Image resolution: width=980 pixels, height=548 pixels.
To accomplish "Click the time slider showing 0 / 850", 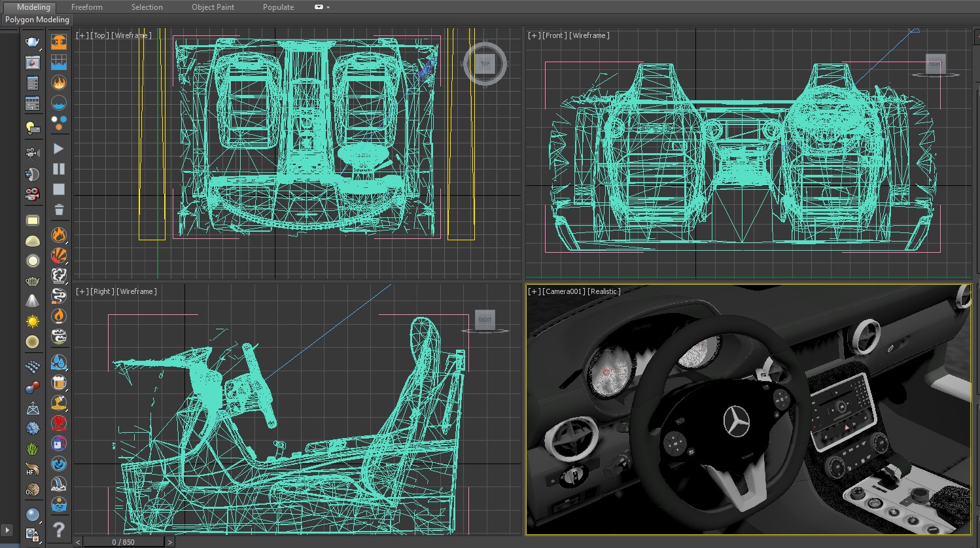I will coord(123,542).
